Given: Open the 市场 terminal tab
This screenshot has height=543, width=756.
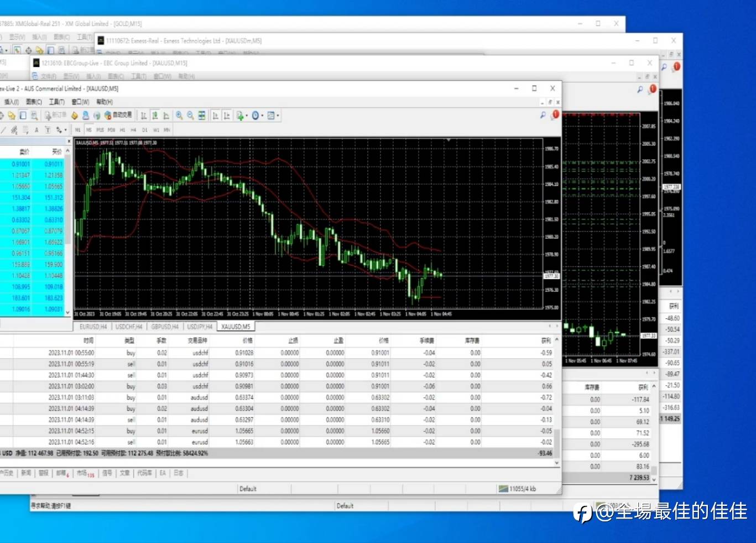Looking at the screenshot, I should pos(85,473).
